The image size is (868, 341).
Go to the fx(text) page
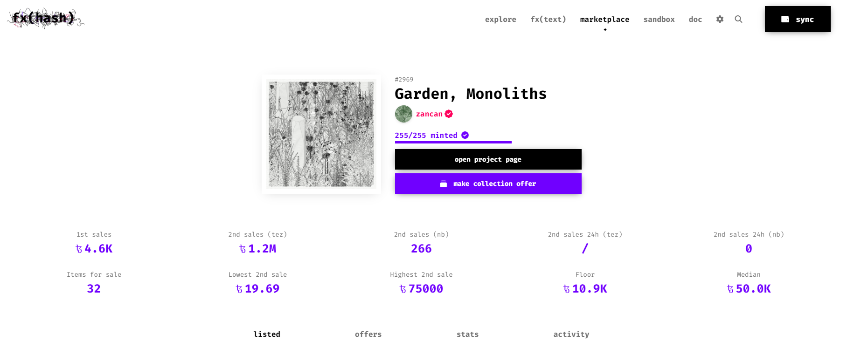[x=548, y=19]
